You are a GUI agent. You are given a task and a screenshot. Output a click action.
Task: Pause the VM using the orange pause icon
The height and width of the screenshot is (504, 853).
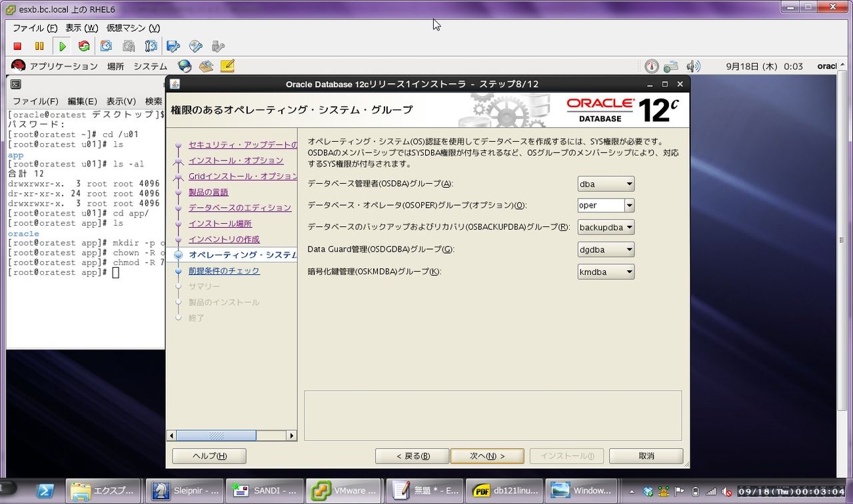[39, 46]
